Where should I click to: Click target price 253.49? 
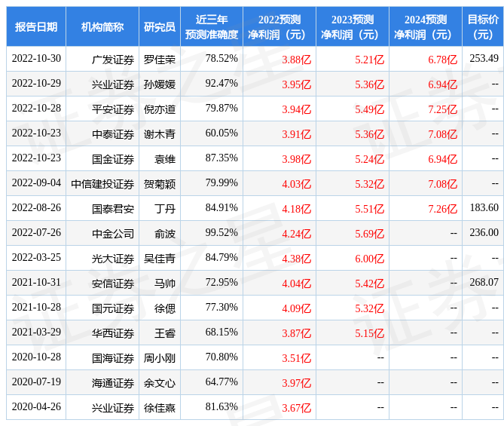484,59
